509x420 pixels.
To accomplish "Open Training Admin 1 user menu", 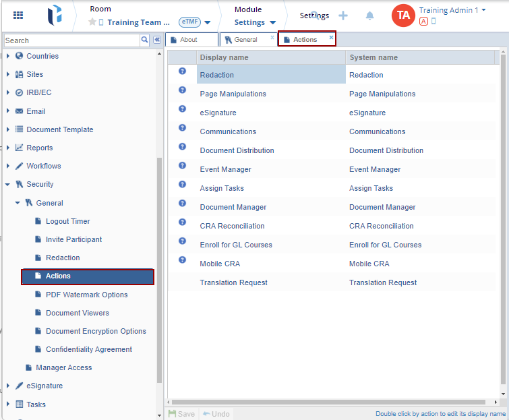I will (x=452, y=10).
